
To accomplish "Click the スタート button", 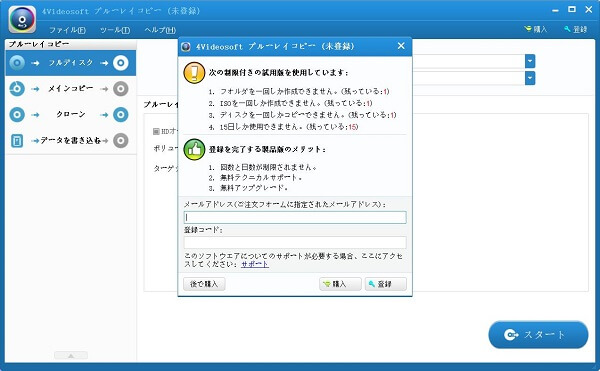I will (x=538, y=335).
